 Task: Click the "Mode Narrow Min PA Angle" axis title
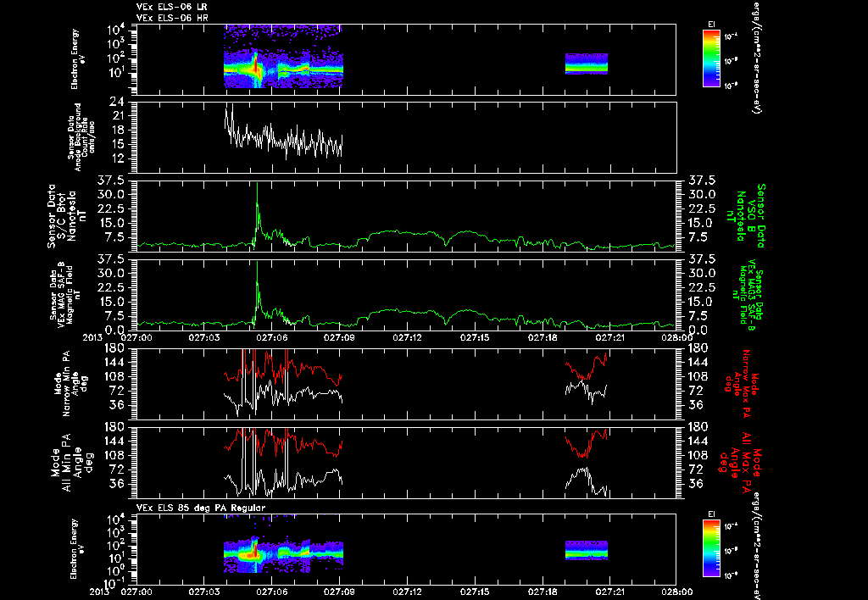(x=72, y=383)
